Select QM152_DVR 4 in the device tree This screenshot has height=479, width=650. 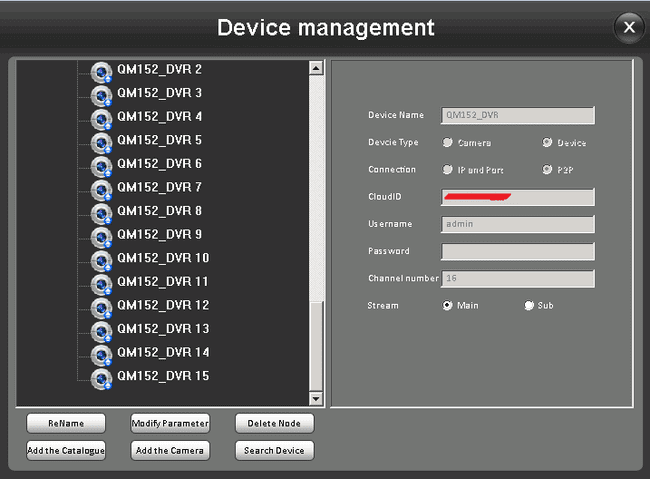[x=159, y=117]
